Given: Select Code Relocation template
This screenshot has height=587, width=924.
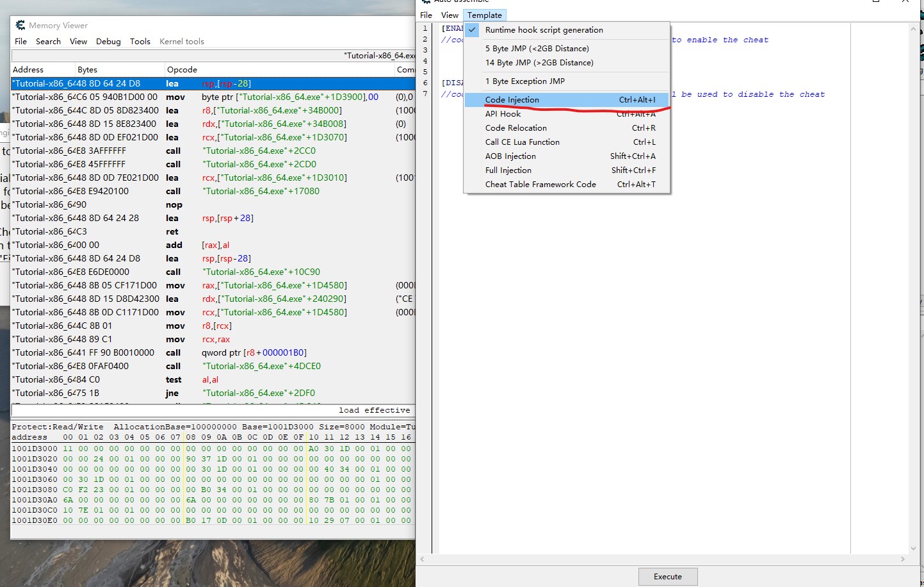Looking at the screenshot, I should pos(567,128).
